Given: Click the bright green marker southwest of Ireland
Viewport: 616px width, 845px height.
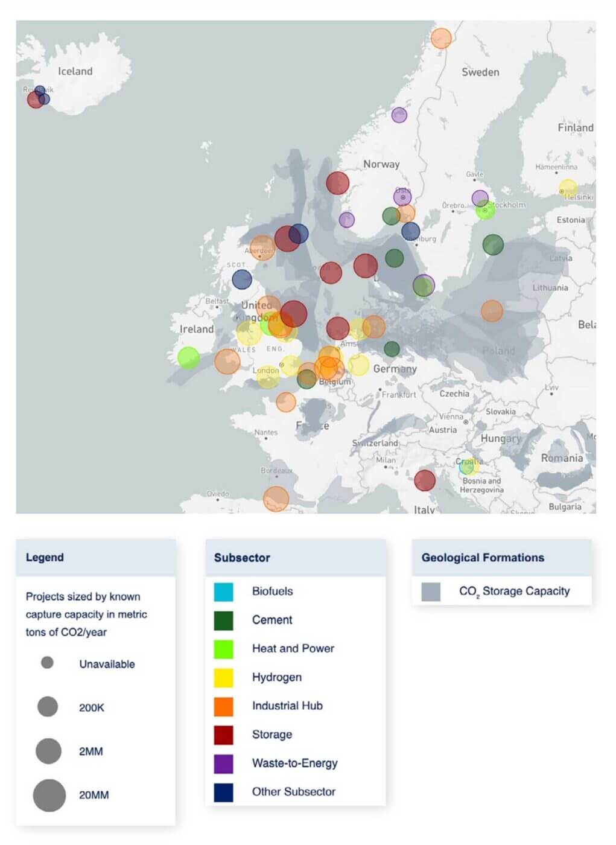Looking at the screenshot, I should [188, 357].
